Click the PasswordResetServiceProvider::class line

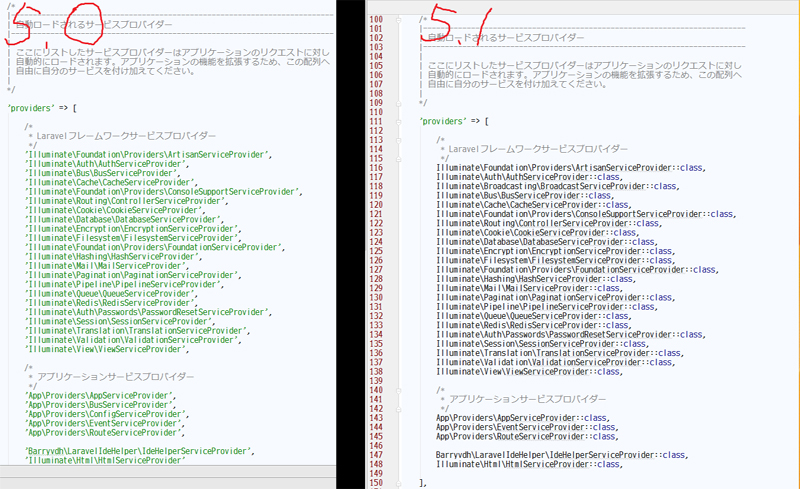(571, 334)
